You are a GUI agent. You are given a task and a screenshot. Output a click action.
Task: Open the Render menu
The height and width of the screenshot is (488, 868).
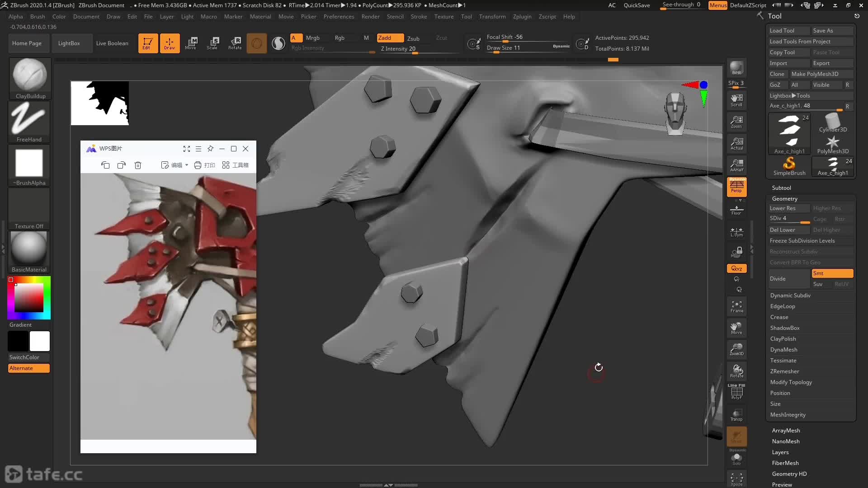click(370, 17)
